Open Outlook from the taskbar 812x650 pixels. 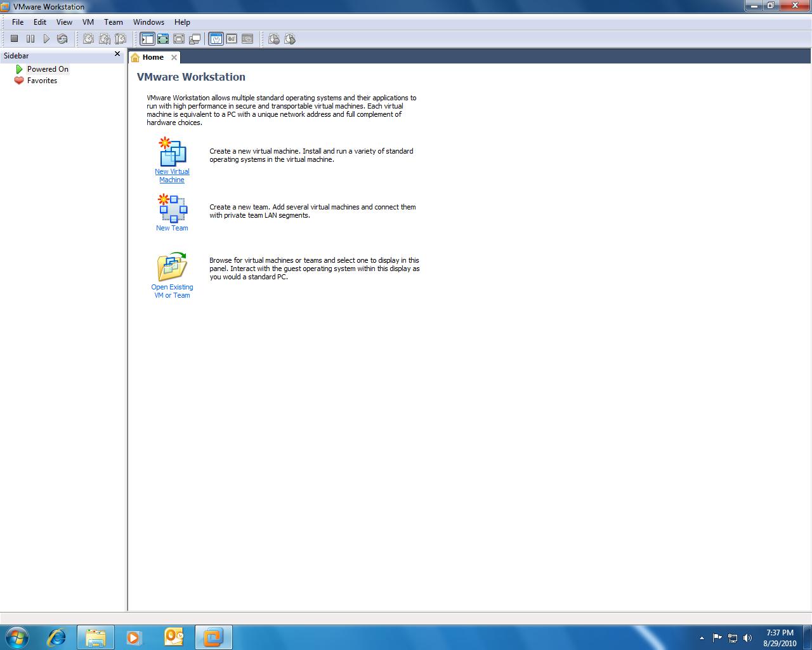point(174,637)
